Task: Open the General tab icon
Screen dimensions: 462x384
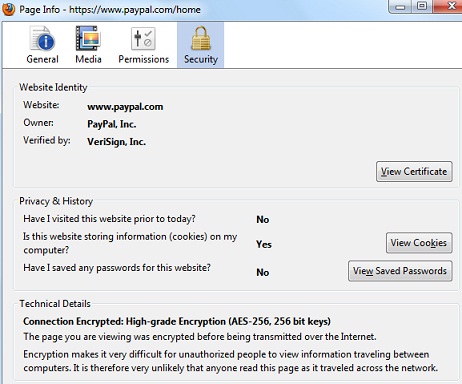Action: tap(42, 38)
